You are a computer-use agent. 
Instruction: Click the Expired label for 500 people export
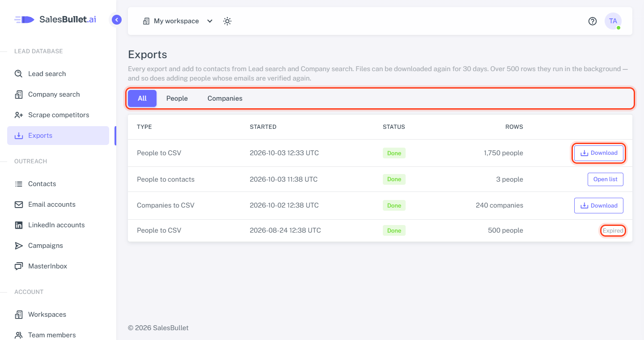[x=613, y=231]
